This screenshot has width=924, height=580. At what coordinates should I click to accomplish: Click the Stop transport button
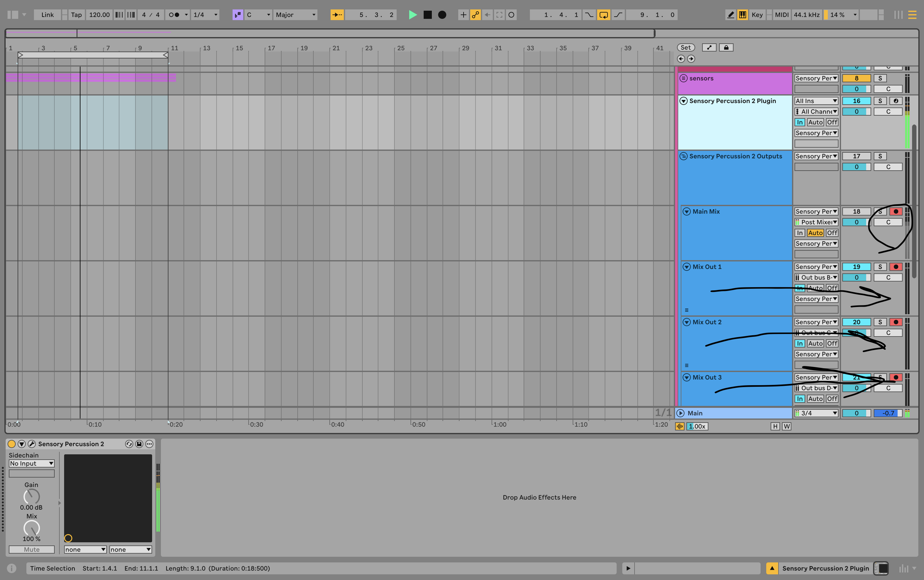(427, 14)
